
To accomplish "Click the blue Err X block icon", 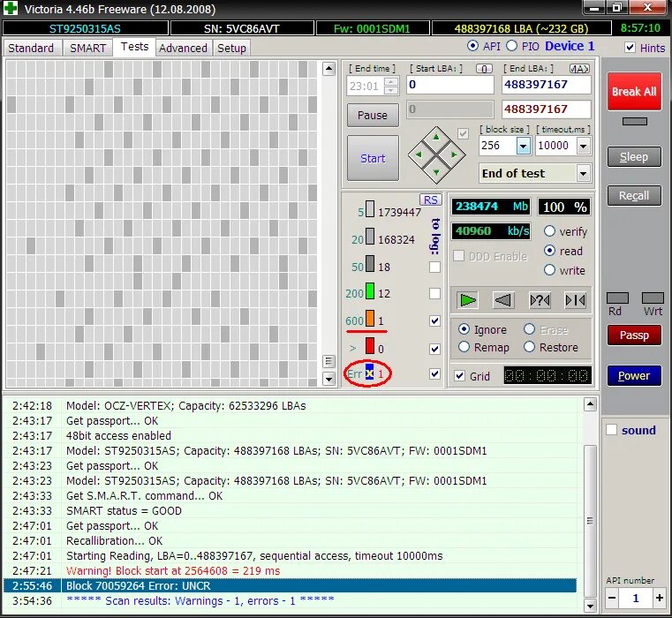I will click(369, 372).
